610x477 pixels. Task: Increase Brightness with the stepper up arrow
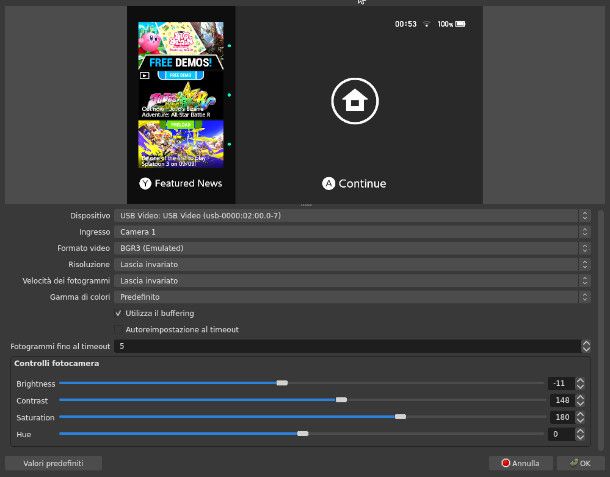pos(580,381)
